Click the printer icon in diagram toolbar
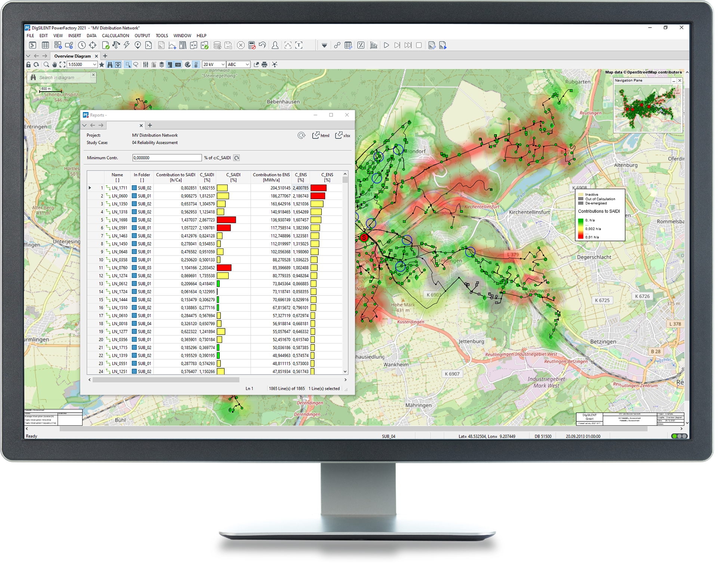 pos(265,65)
